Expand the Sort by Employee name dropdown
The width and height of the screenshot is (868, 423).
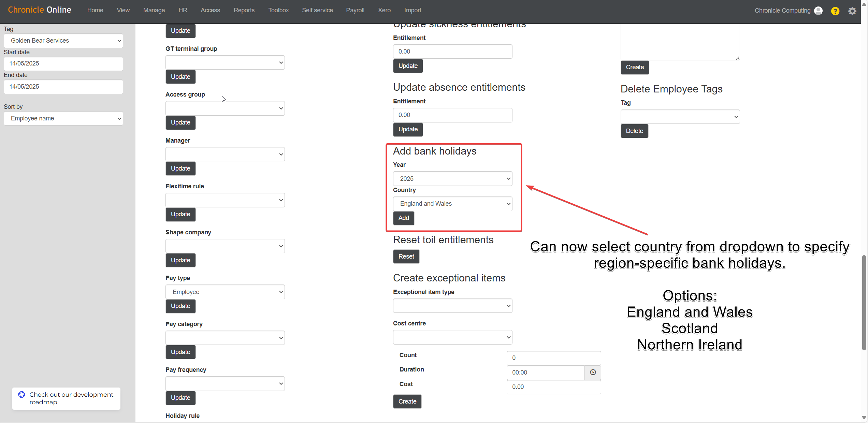(x=63, y=118)
